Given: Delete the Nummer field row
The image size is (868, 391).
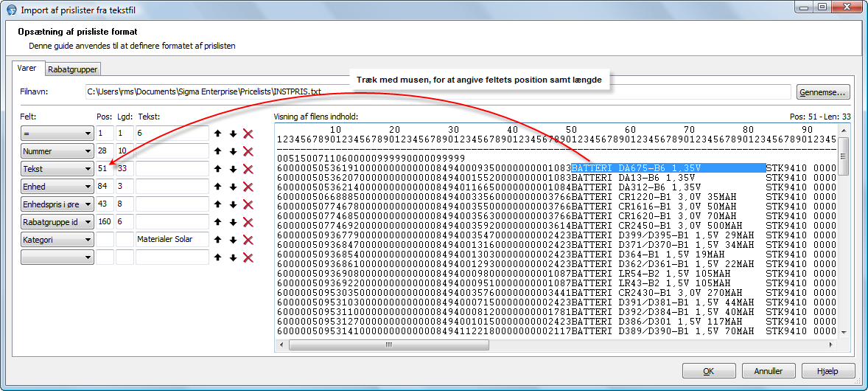Looking at the screenshot, I should 248,151.
